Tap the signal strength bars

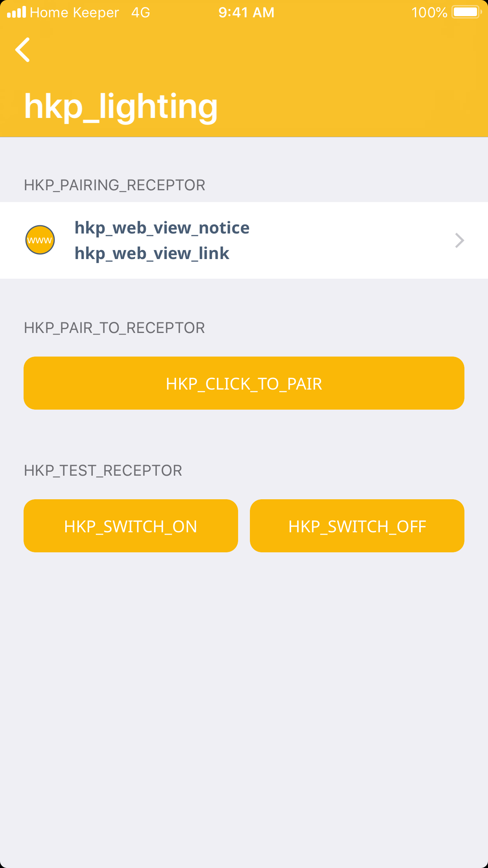point(17,12)
